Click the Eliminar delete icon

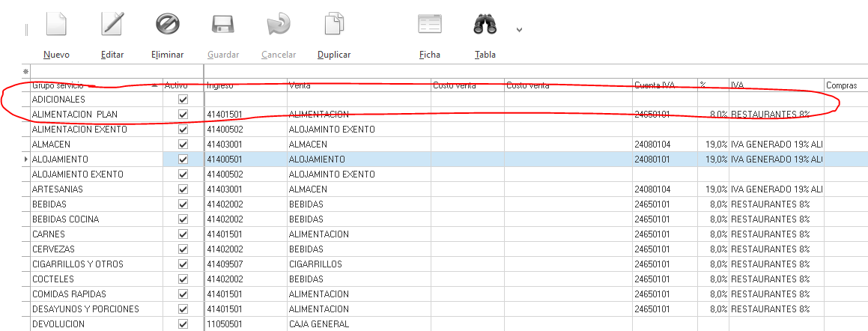[x=167, y=25]
